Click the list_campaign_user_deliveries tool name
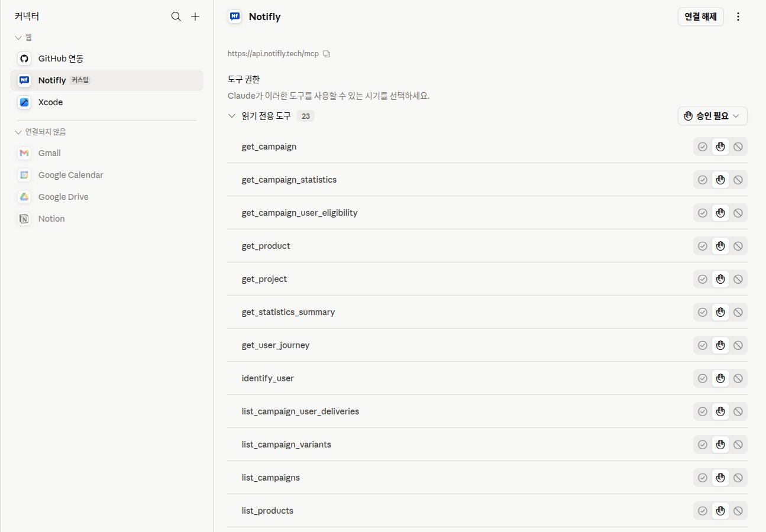766x532 pixels. point(300,411)
